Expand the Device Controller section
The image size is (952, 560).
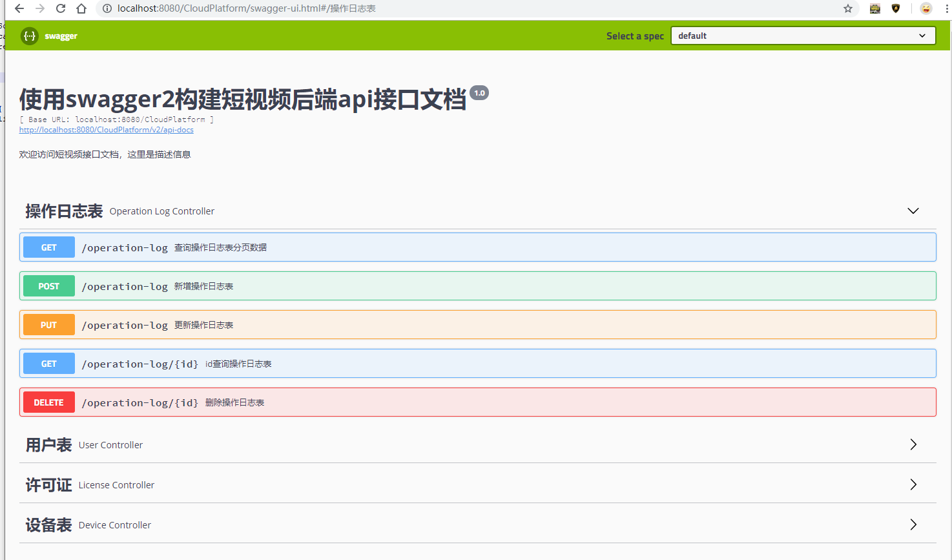click(913, 524)
